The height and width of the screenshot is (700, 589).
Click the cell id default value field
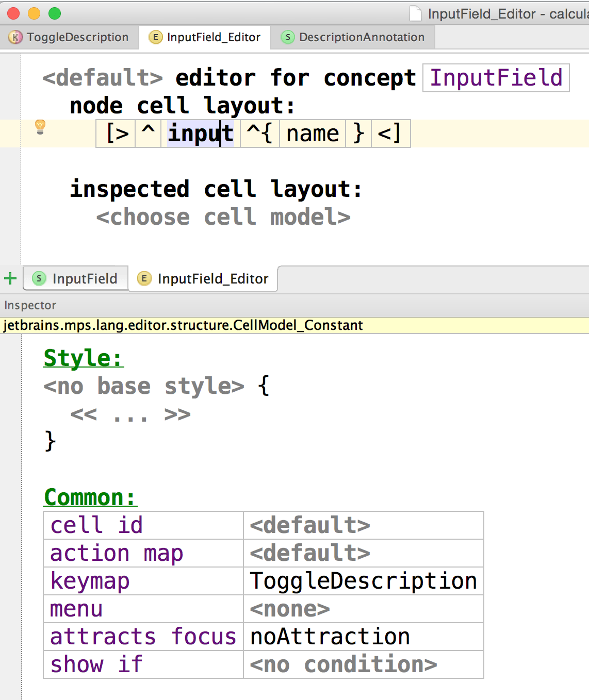pos(309,525)
